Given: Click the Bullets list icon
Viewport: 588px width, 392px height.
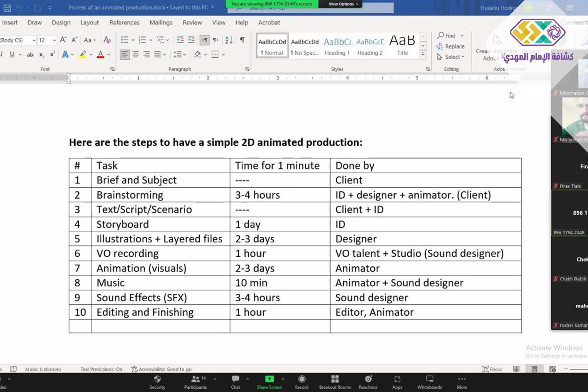Looking at the screenshot, I should pyautogui.click(x=124, y=40).
